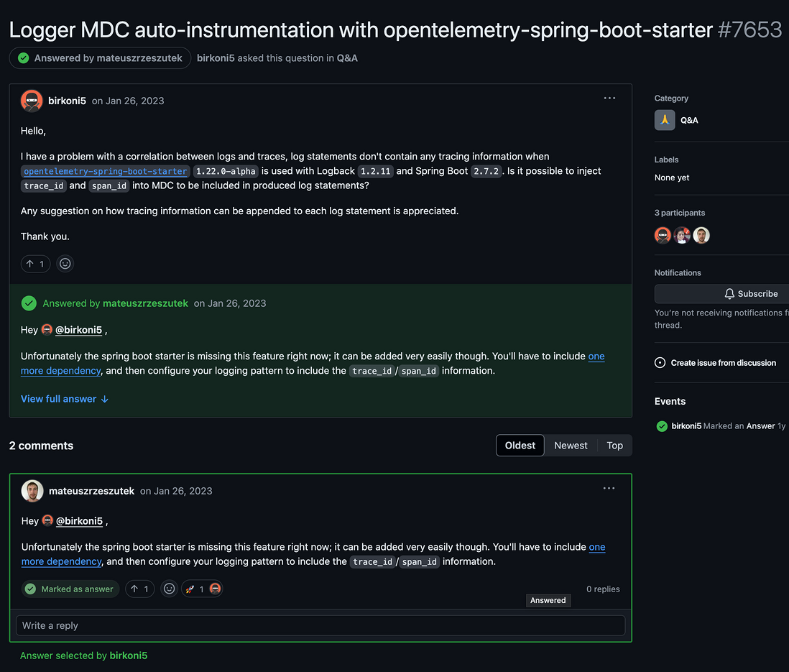Click the Write a reply field
This screenshot has width=789, height=672.
[x=320, y=625]
